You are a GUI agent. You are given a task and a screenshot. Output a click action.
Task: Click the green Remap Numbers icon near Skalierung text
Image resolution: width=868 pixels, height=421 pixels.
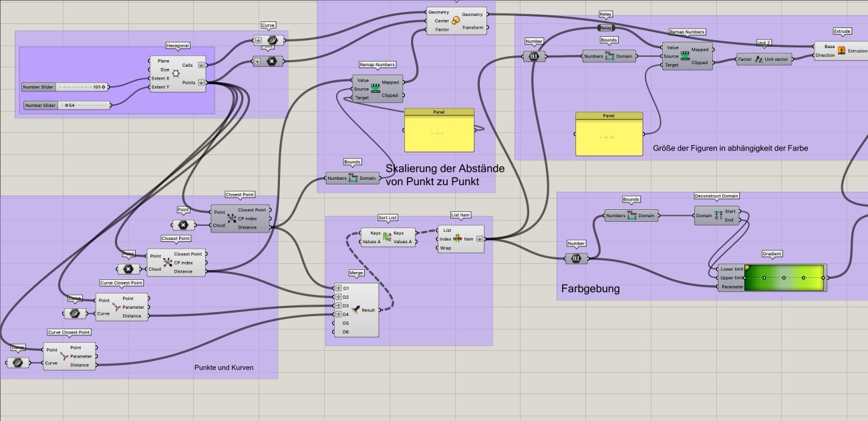click(377, 88)
